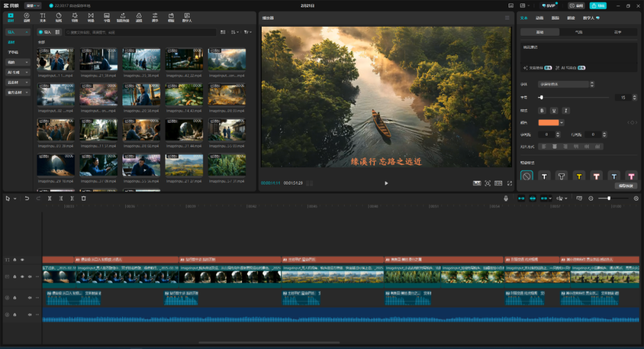644x349 pixels.
Task: Open the Transitions (转场) panel
Action: pyautogui.click(x=91, y=17)
